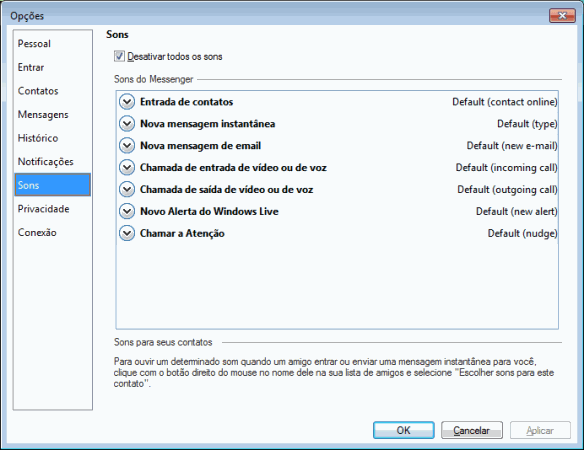Click 'Chamada de saída de vídeo ou de voz'
This screenshot has width=584, height=450.
tap(226, 190)
